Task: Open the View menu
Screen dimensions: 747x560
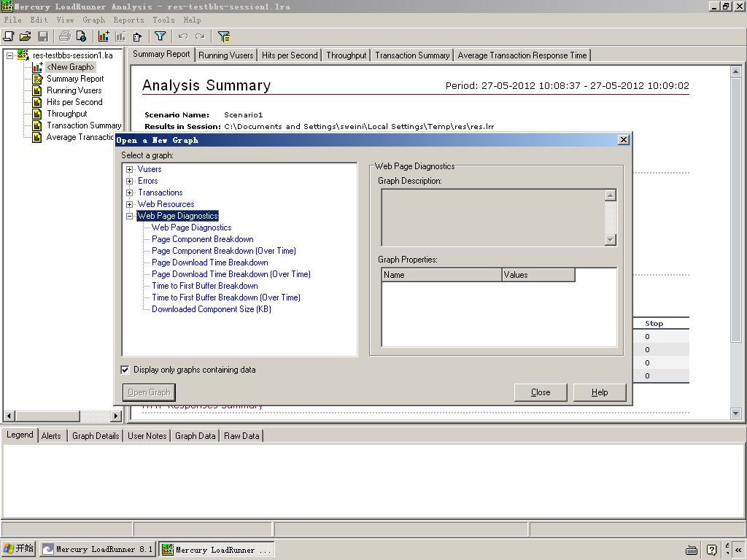Action: pyautogui.click(x=65, y=20)
